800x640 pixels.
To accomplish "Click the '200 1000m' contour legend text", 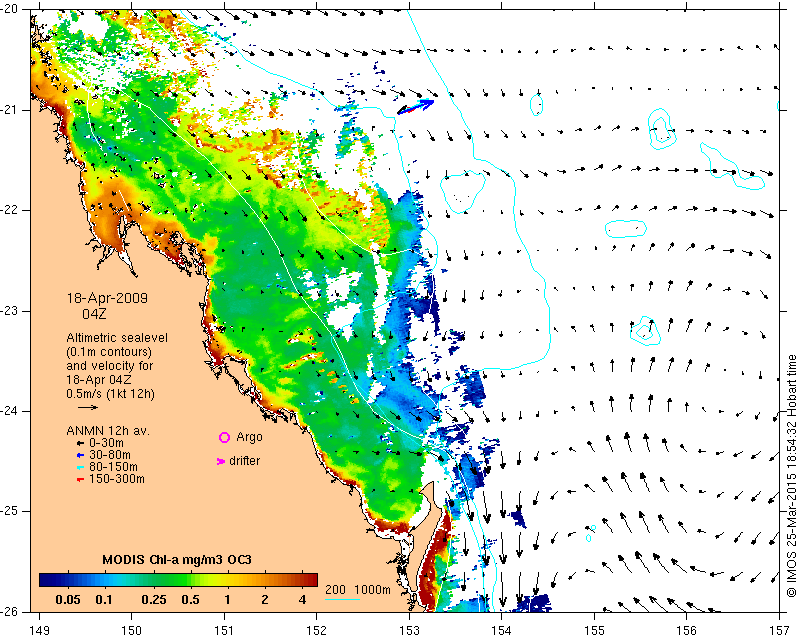I will click(x=358, y=589).
